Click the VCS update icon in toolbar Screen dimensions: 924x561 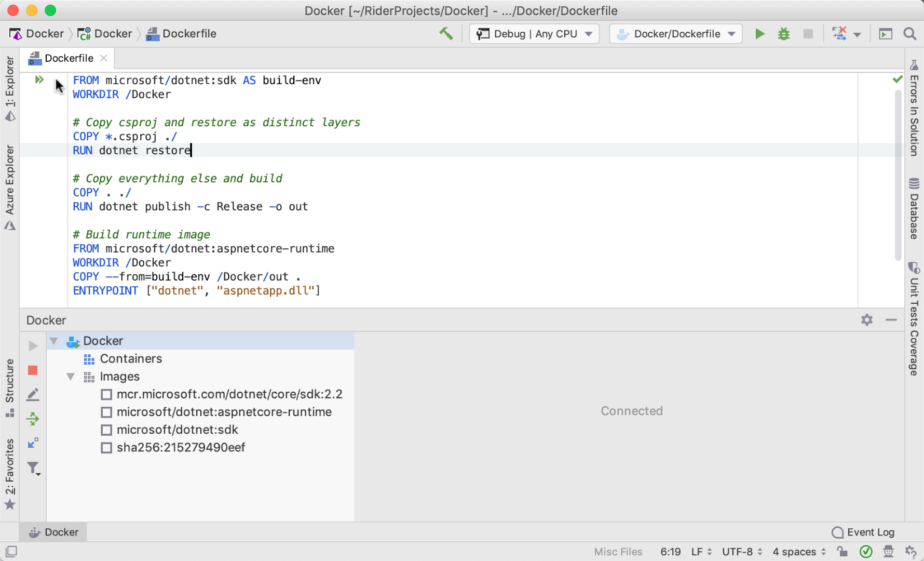tap(839, 34)
